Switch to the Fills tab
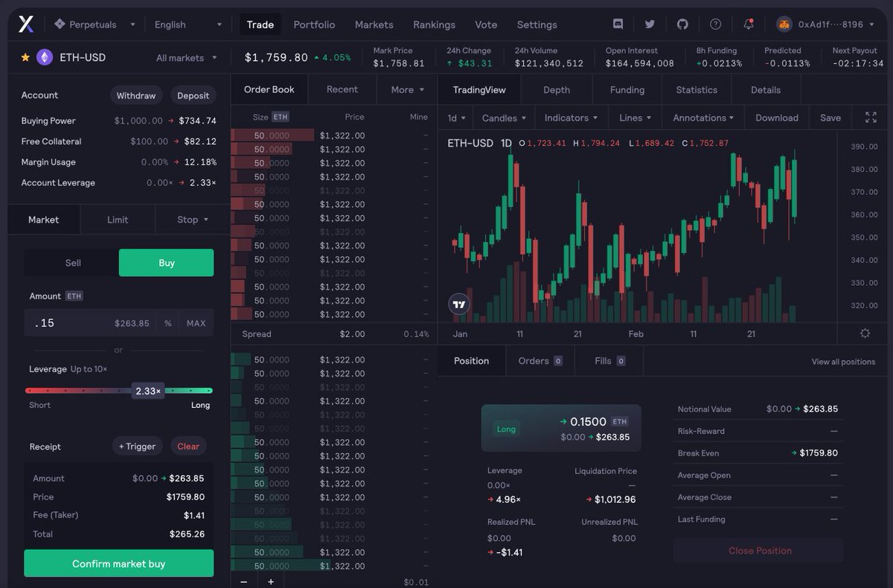The width and height of the screenshot is (893, 588). [609, 361]
